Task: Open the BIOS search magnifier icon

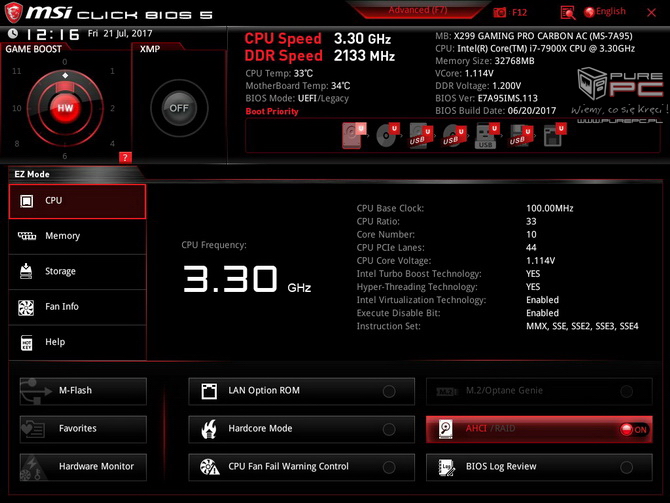Action: click(567, 13)
